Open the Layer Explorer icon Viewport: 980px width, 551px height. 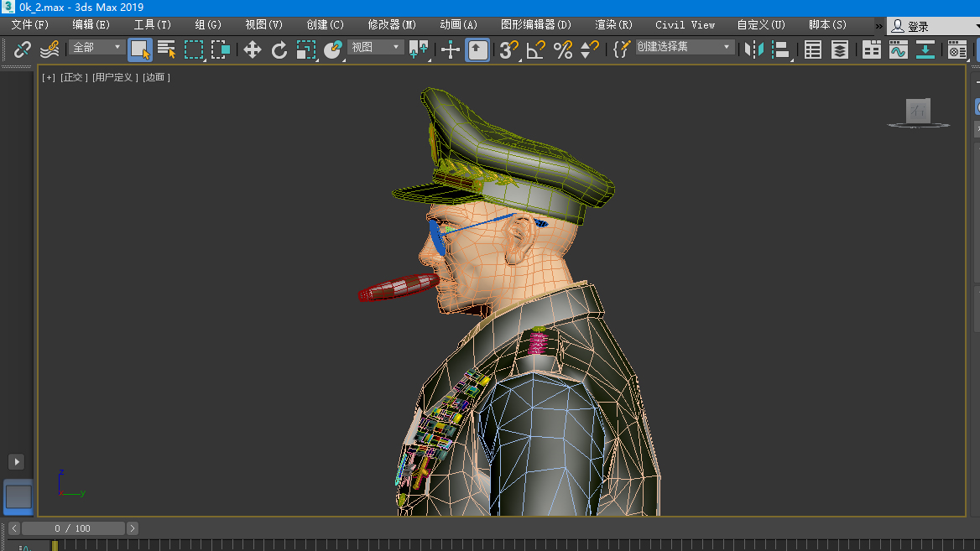840,49
